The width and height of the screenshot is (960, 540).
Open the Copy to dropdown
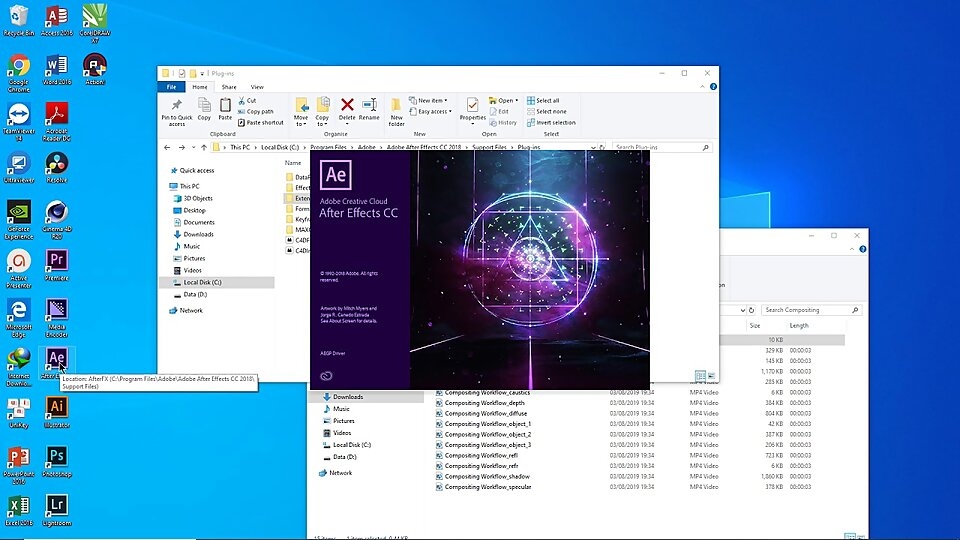[x=322, y=112]
